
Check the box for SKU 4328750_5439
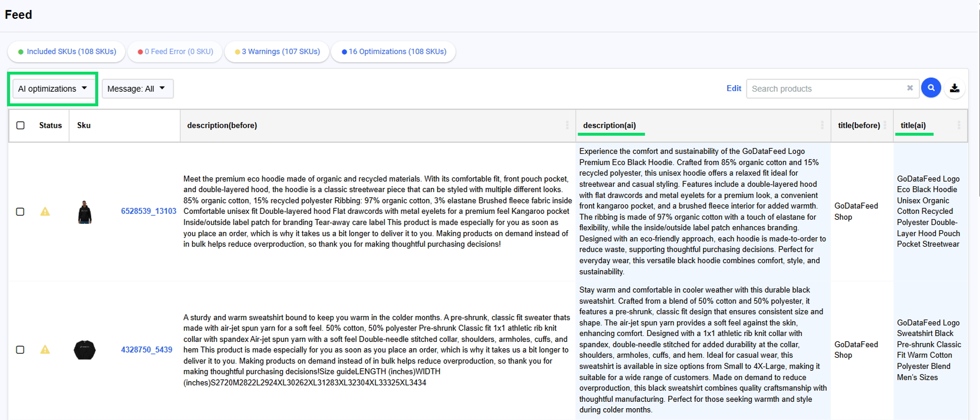tap(21, 350)
